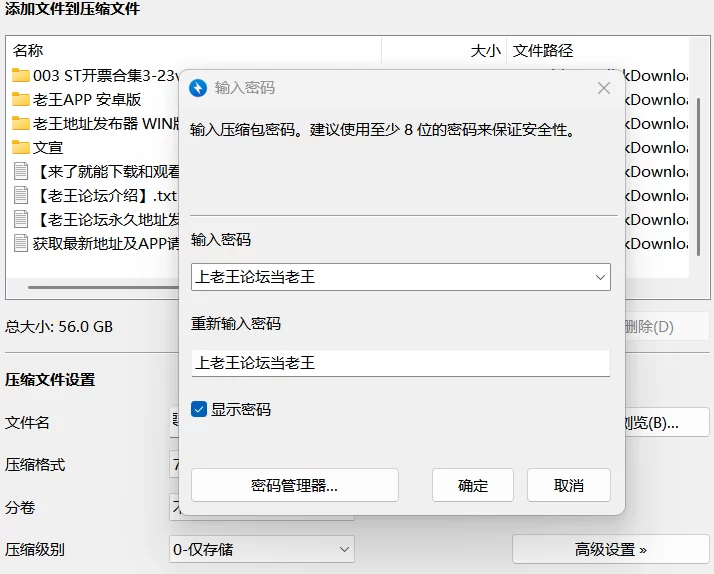Screen dimensions: 714x574
Task: Select the 老王APP 安卓版 folder icon
Action: [20, 99]
